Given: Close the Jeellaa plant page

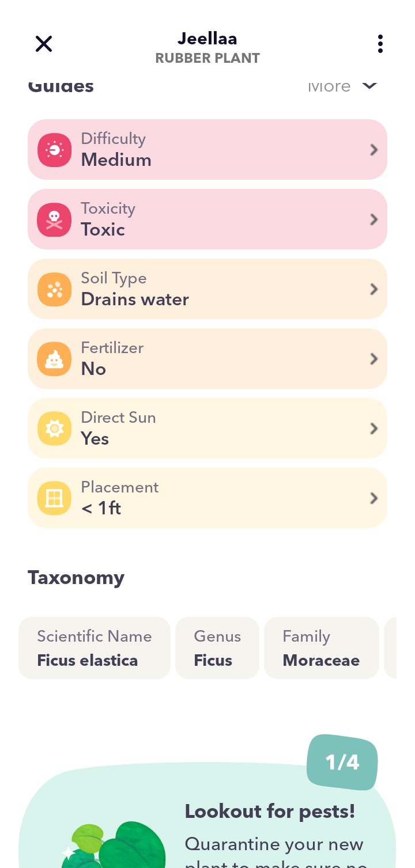Looking at the screenshot, I should pos(44,44).
